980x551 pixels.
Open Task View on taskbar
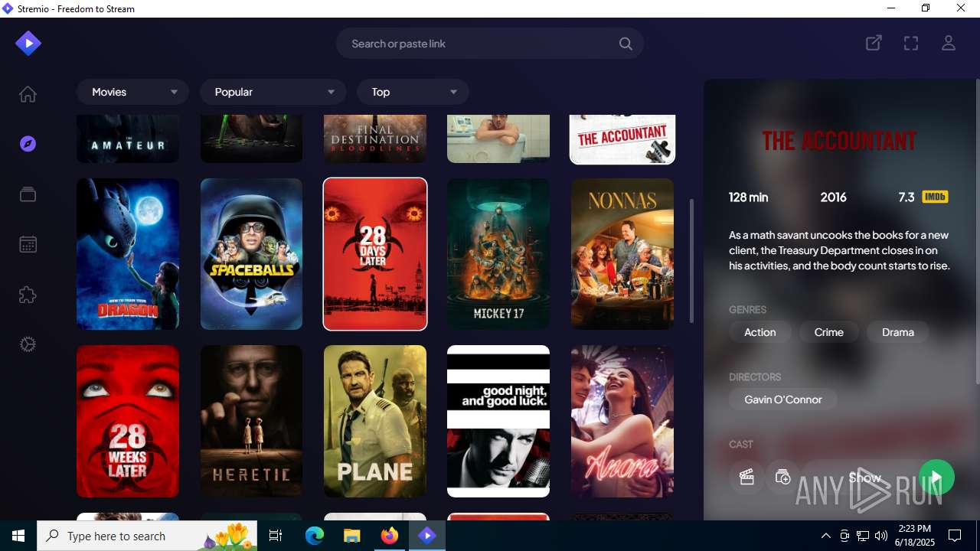(x=276, y=536)
